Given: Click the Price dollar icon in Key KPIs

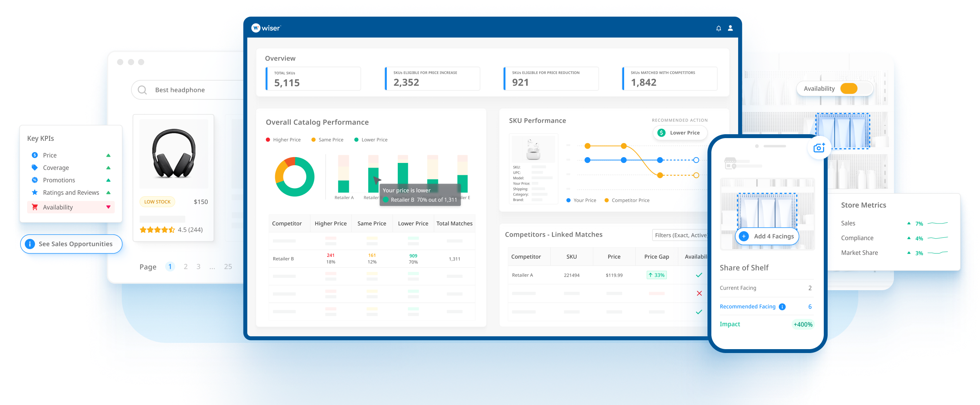Looking at the screenshot, I should pyautogui.click(x=34, y=155).
